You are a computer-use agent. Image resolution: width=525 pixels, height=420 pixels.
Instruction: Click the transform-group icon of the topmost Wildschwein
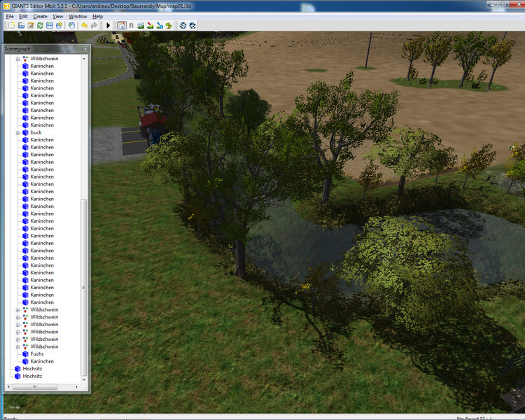[25, 59]
